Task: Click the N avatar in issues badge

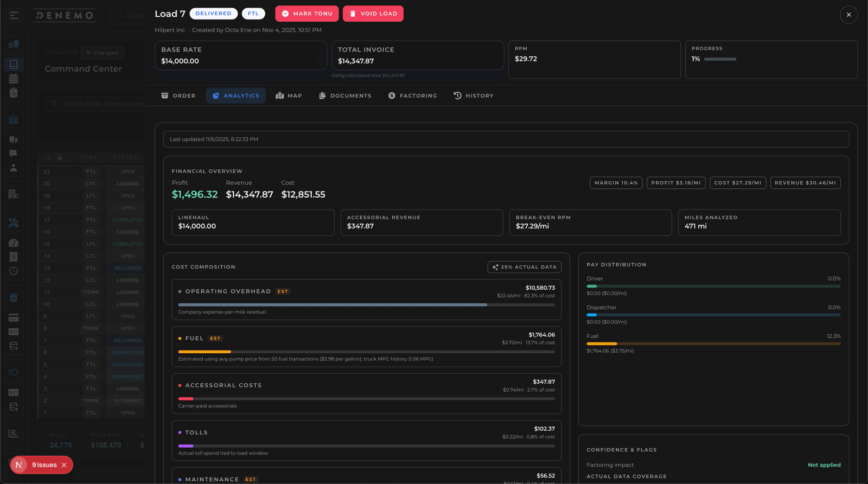Action: coord(18,465)
